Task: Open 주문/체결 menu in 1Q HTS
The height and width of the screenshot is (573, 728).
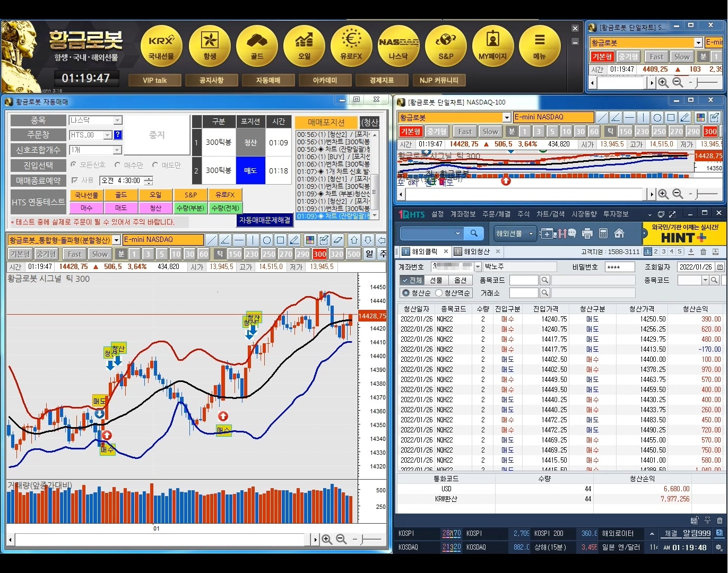Action: [x=496, y=214]
